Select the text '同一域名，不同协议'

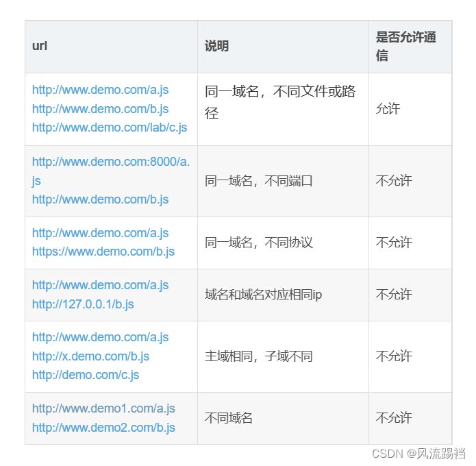click(x=259, y=243)
